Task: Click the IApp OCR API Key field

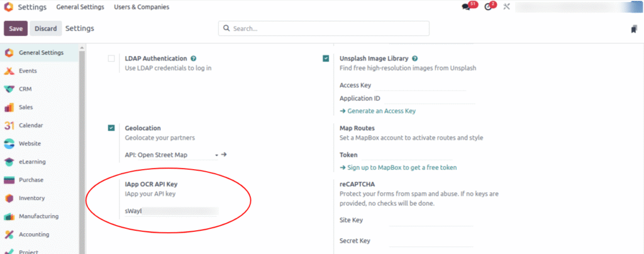Action: [x=172, y=211]
